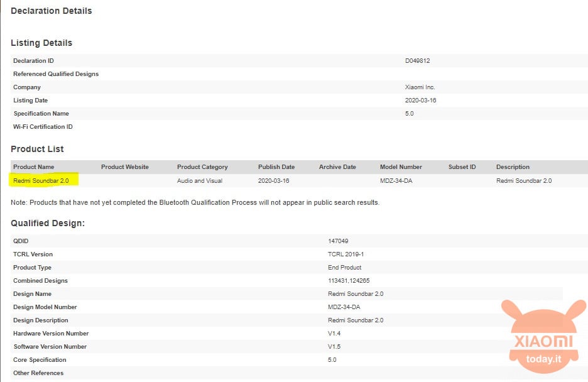The image size is (588, 382).
Task: Open the Redmi Soundbar 2.0 product name link
Action: [41, 181]
